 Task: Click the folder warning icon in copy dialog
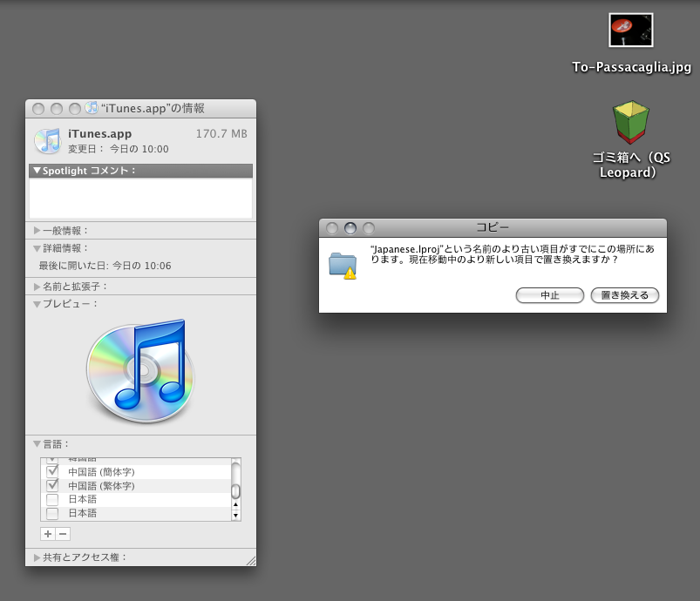click(343, 266)
